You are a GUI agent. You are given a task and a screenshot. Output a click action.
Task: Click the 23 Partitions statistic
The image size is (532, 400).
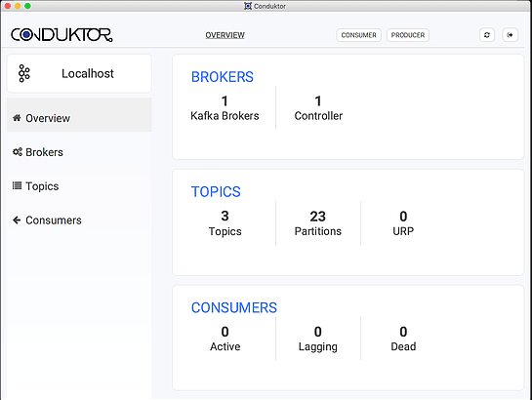318,223
